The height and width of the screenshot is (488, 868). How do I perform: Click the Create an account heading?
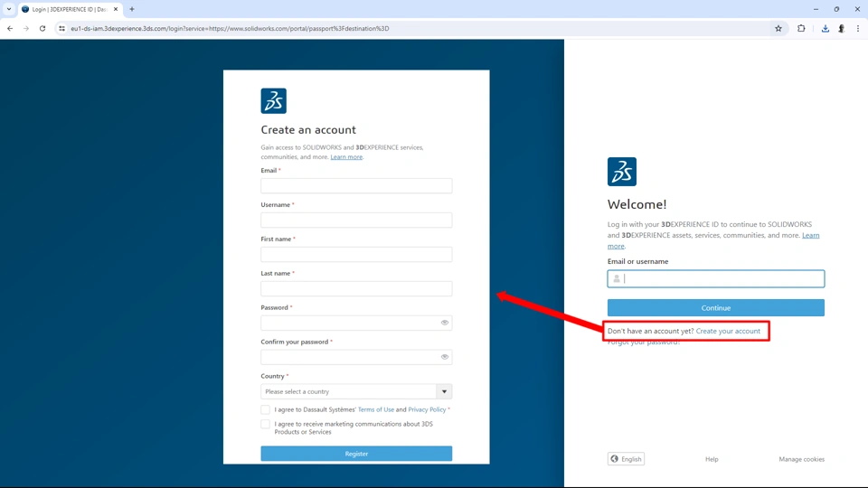click(x=308, y=129)
